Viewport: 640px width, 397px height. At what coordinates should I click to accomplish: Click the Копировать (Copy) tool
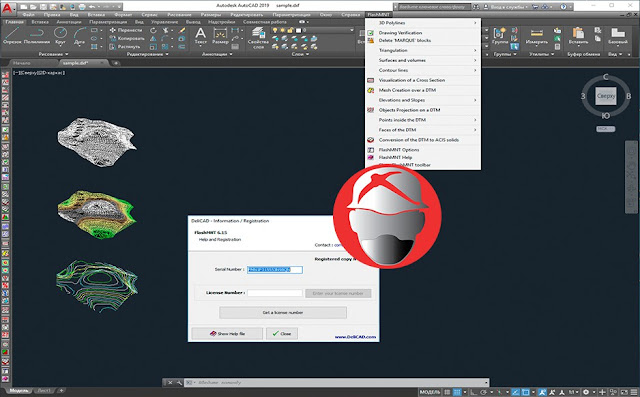pyautogui.click(x=127, y=38)
